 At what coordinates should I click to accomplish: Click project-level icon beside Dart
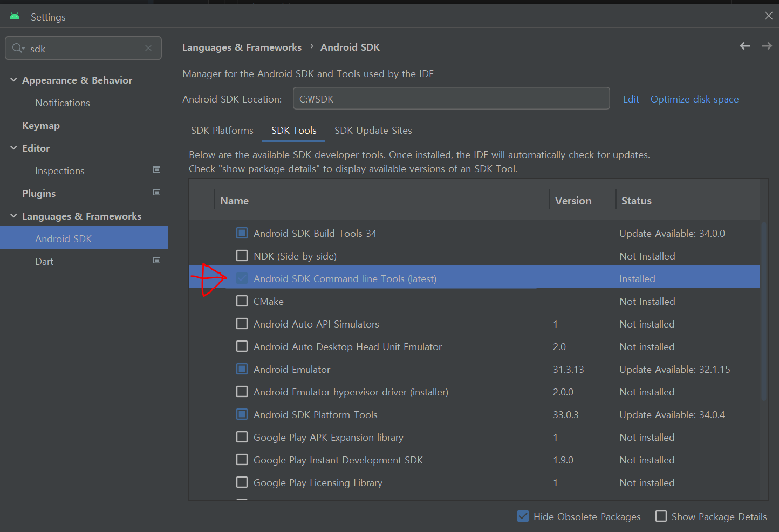[157, 261]
